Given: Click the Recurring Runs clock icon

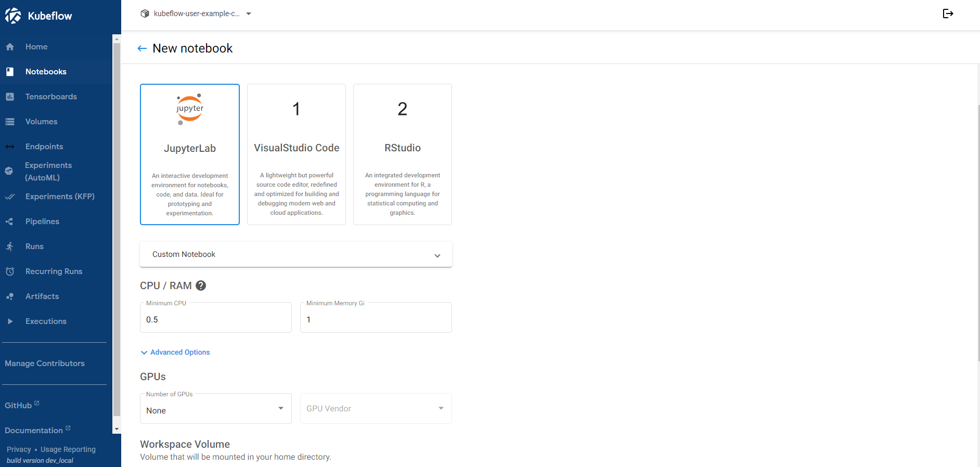Looking at the screenshot, I should pos(10,271).
